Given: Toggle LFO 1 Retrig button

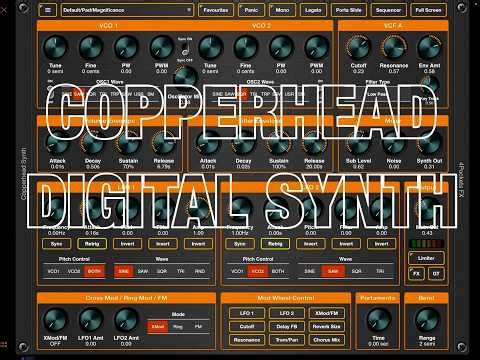Looking at the screenshot, I should pyautogui.click(x=92, y=244).
